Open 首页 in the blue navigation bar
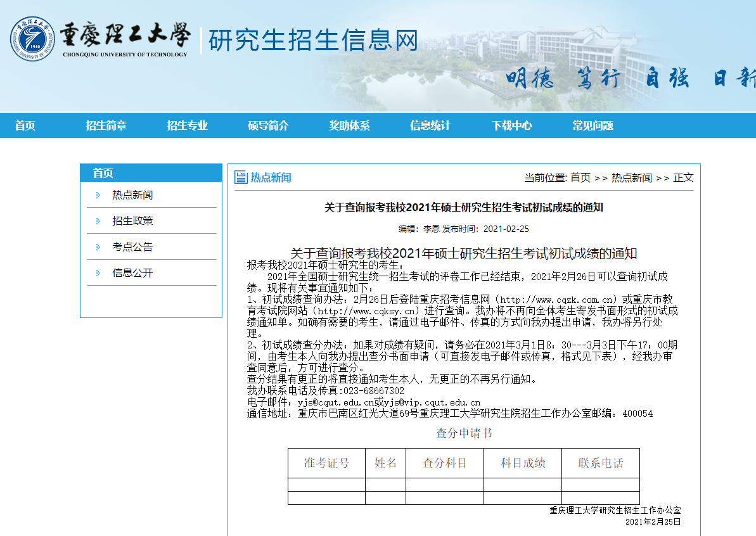This screenshot has height=536, width=756. tap(25, 126)
